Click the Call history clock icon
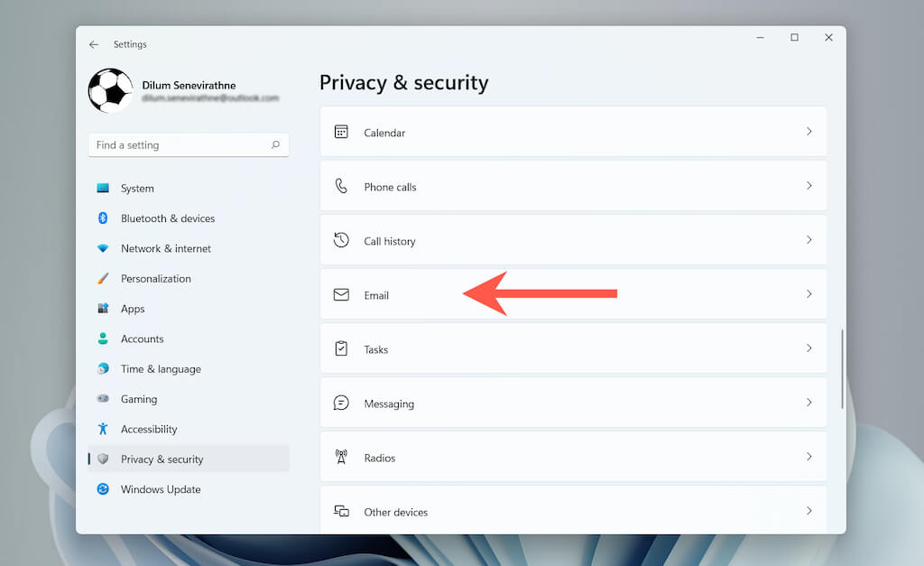This screenshot has height=566, width=924. pos(341,240)
